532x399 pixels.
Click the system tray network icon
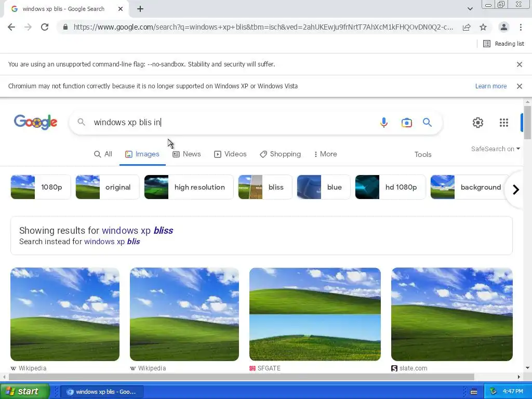coord(493,392)
